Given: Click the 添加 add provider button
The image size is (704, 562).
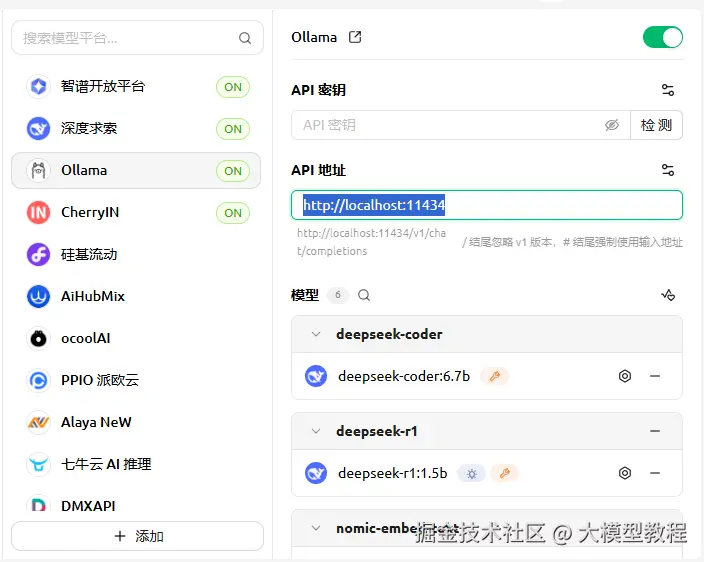Looking at the screenshot, I should click(137, 536).
